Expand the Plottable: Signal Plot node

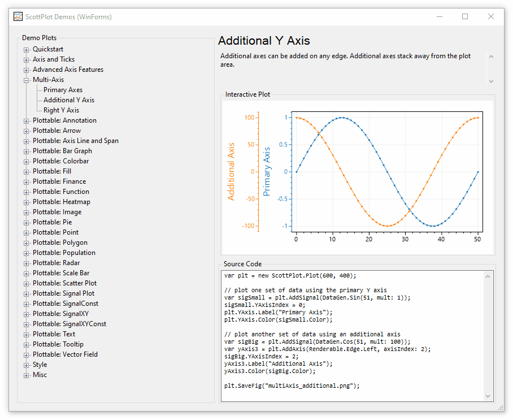coord(26,294)
